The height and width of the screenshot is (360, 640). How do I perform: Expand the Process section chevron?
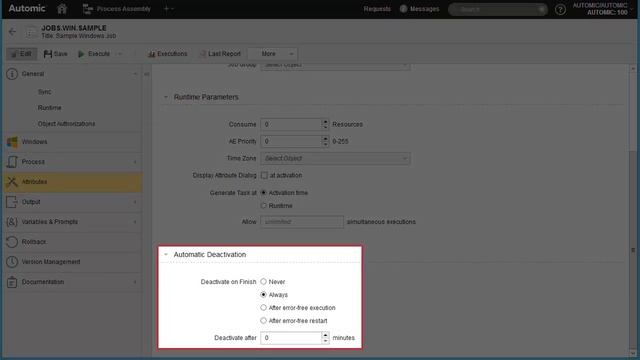click(135, 162)
